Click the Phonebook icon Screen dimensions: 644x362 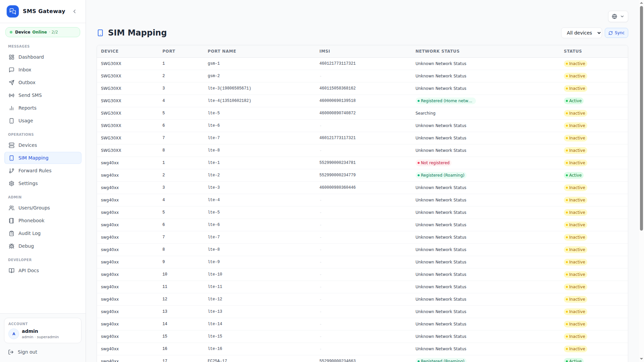[x=11, y=221]
